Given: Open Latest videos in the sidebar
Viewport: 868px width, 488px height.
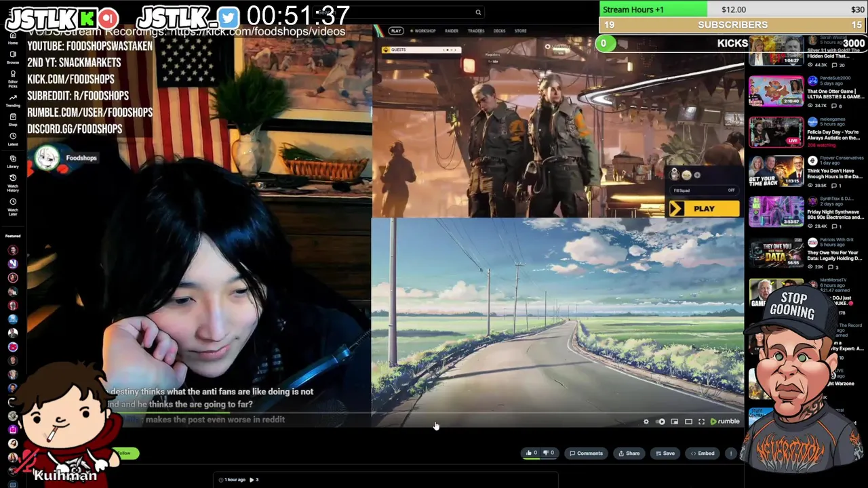Looking at the screenshot, I should 12,140.
